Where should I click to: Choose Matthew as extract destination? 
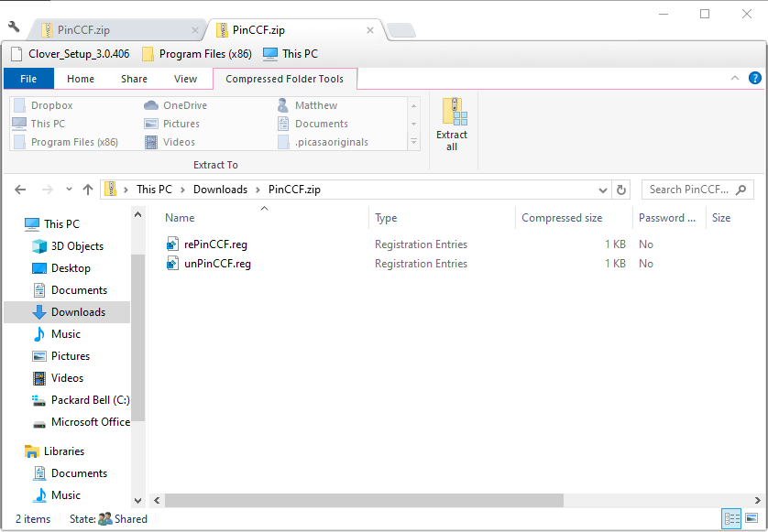(x=307, y=105)
